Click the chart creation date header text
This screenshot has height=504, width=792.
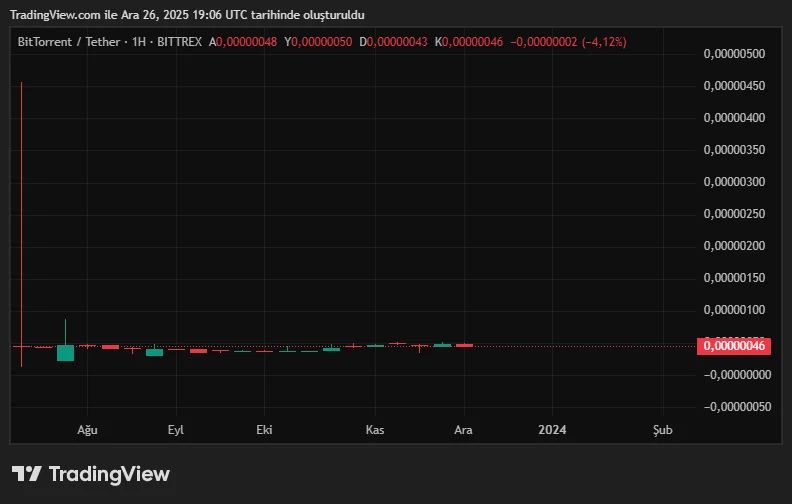187,15
